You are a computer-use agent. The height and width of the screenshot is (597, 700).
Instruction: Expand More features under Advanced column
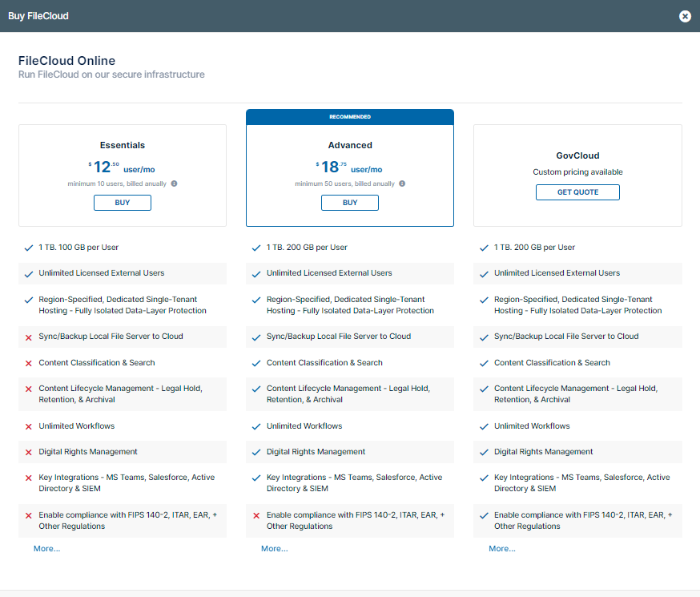274,549
